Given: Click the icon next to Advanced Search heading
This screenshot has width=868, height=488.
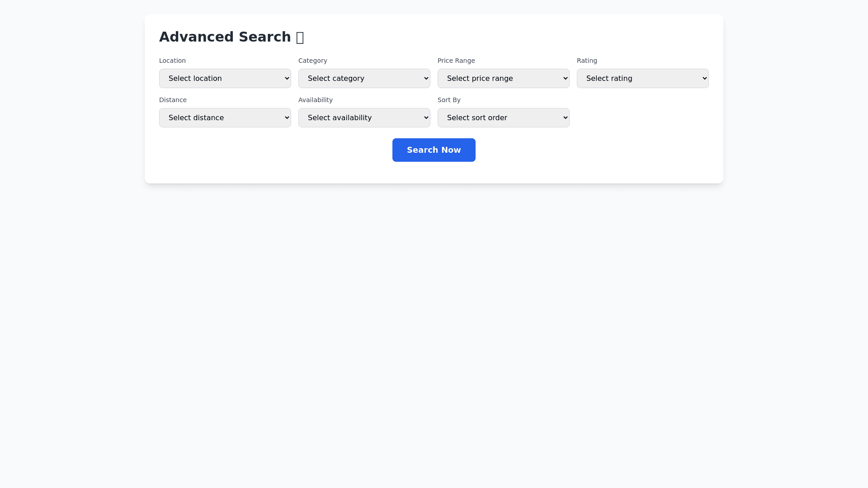Looking at the screenshot, I should point(300,38).
